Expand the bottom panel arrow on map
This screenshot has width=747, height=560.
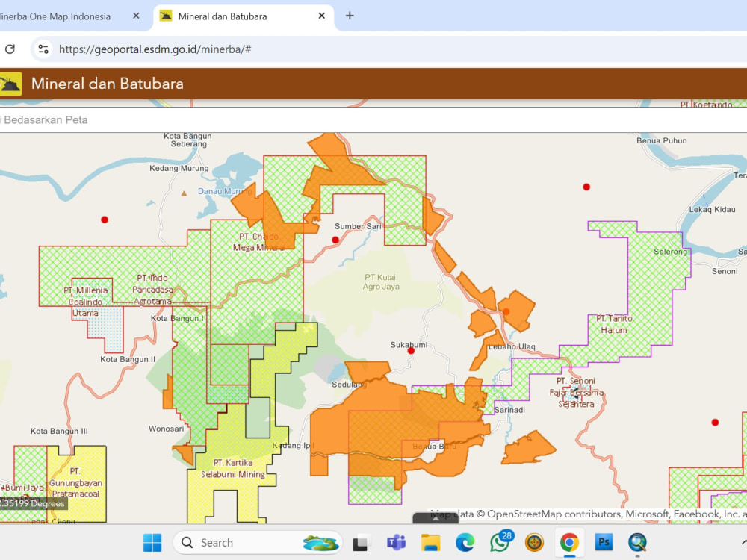(x=436, y=519)
